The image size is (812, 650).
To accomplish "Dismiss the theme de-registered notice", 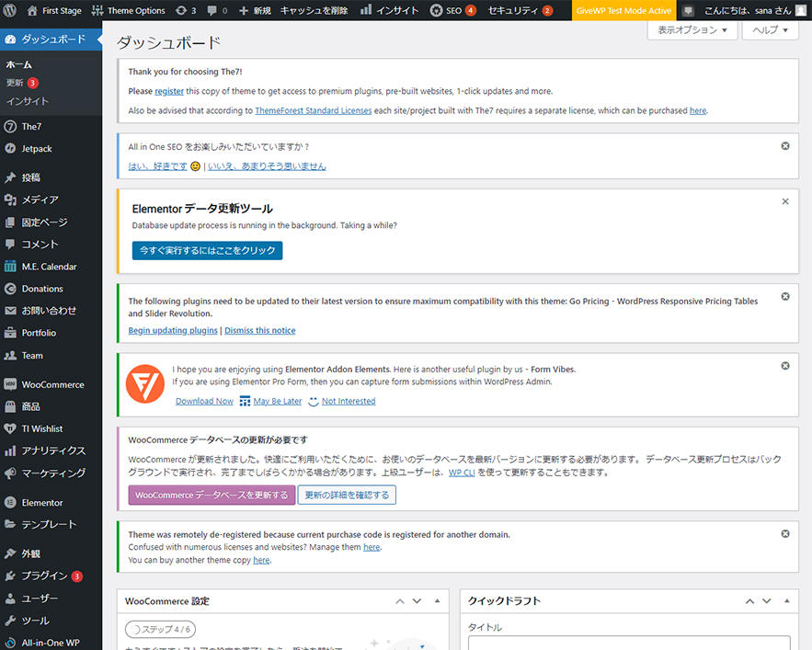I will [784, 533].
